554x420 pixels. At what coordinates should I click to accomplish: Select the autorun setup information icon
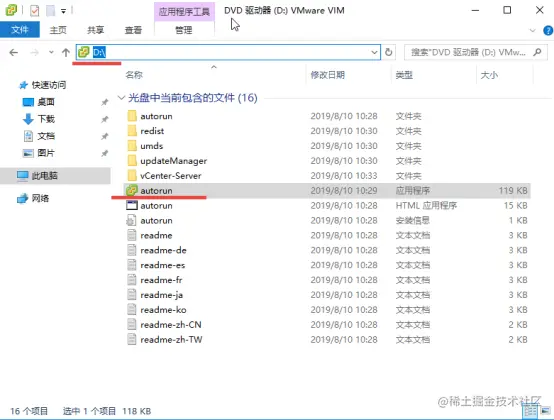pyautogui.click(x=131, y=220)
